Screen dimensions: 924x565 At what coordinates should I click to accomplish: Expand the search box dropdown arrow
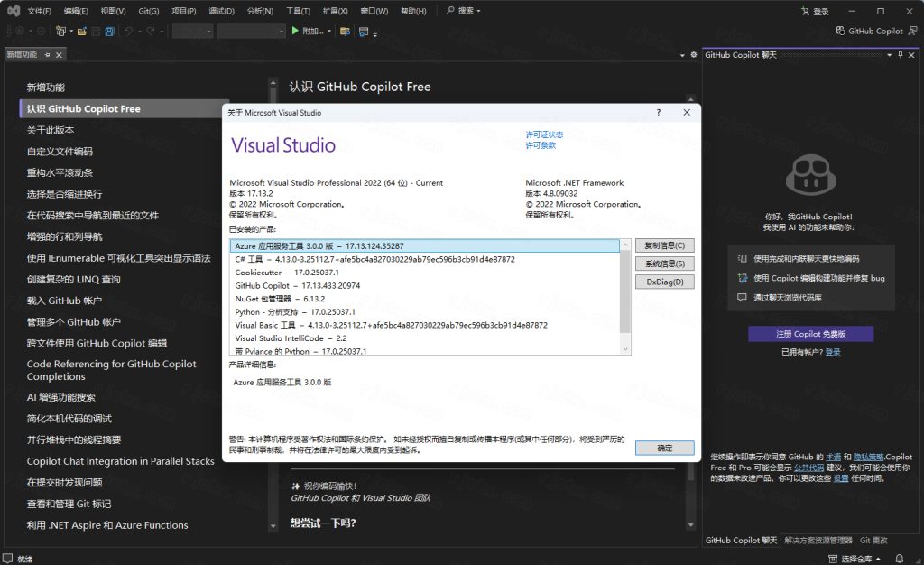478,11
